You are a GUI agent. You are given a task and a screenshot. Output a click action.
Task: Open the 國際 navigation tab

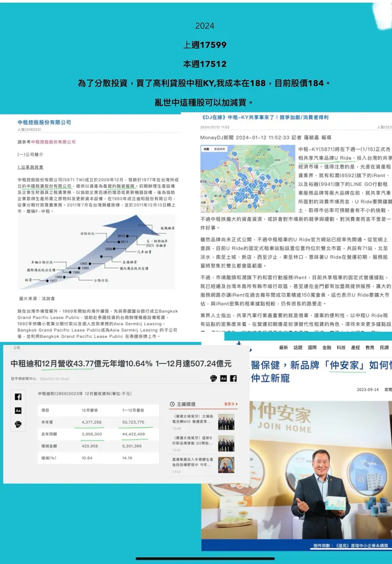tap(312, 347)
